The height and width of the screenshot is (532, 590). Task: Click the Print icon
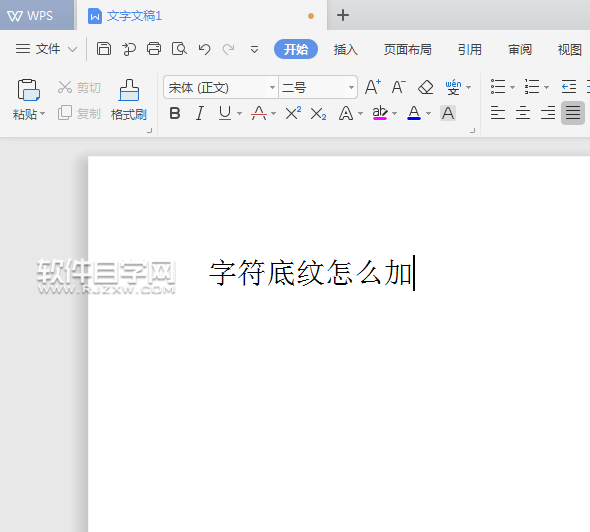click(x=154, y=49)
